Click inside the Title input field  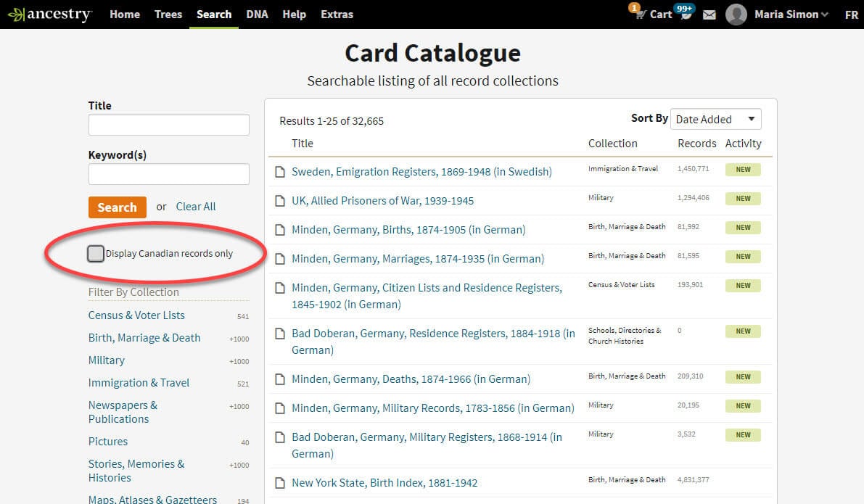click(168, 124)
